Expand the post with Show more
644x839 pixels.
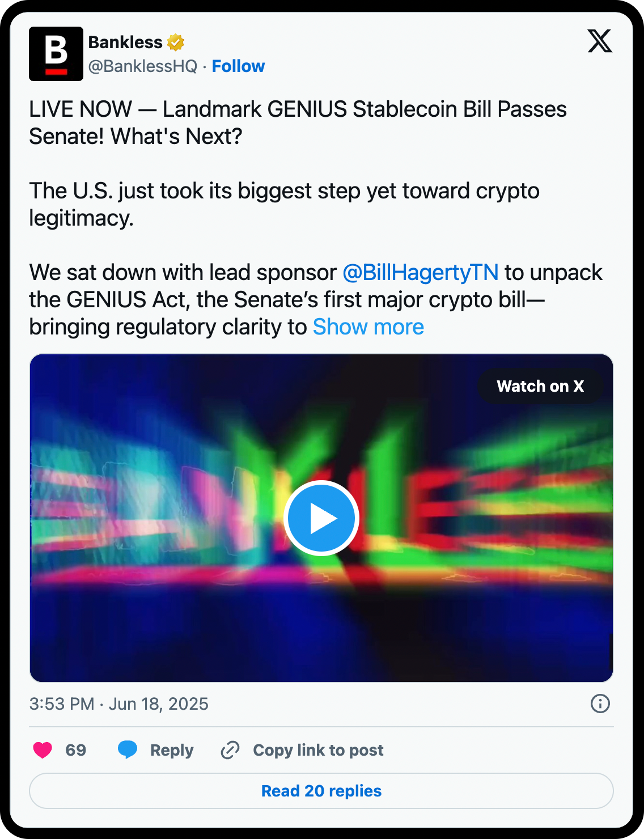pyautogui.click(x=368, y=327)
